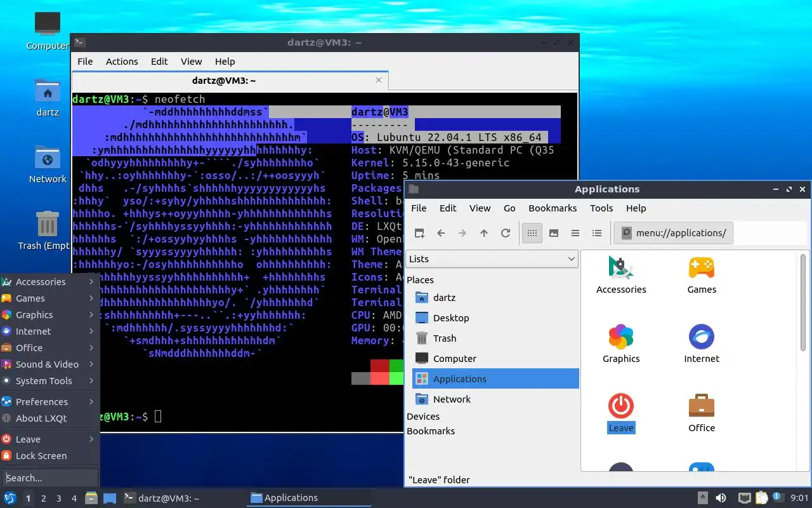Select Network in the Places sidebar
This screenshot has height=508, width=812.
(495, 399)
